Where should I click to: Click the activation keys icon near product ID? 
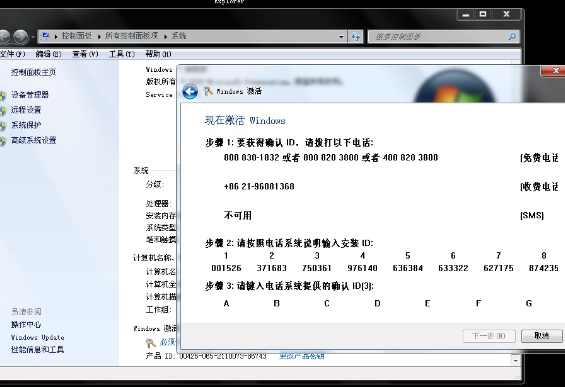(151, 343)
